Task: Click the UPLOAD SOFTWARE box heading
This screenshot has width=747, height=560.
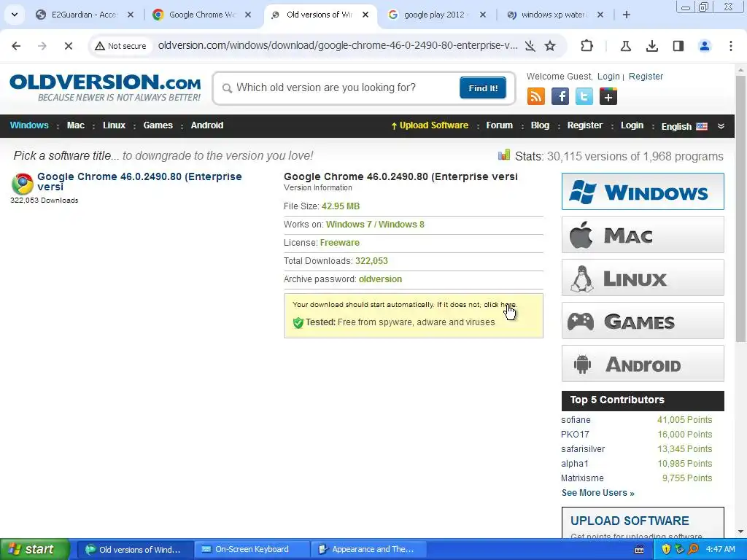Action: tap(630, 521)
